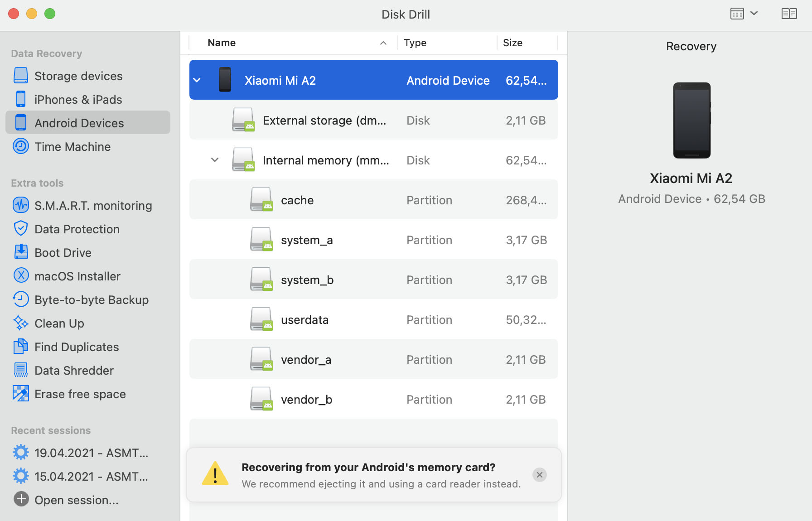
Task: Open recent session 19.04.2021 gear icon
Action: [x=21, y=453]
